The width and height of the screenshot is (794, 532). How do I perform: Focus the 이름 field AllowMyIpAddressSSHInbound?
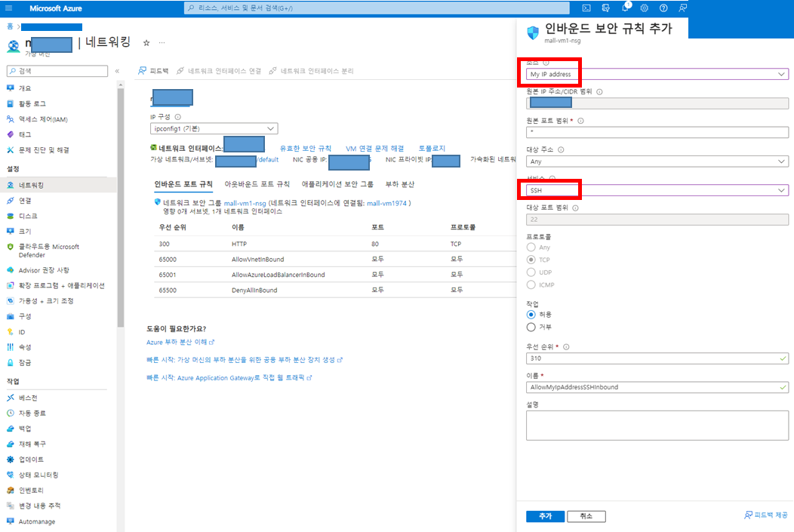[657, 387]
